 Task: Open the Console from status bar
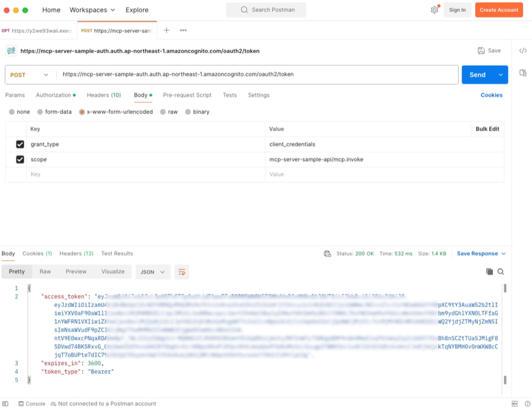31,404
